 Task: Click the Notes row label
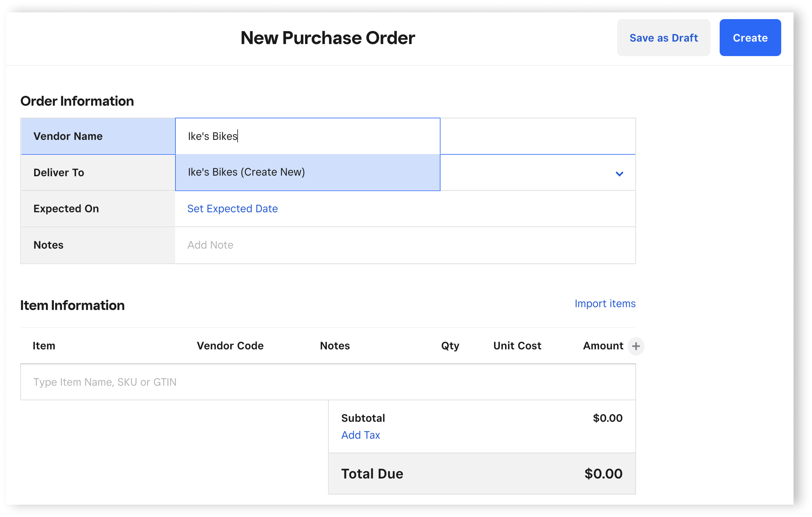[48, 245]
